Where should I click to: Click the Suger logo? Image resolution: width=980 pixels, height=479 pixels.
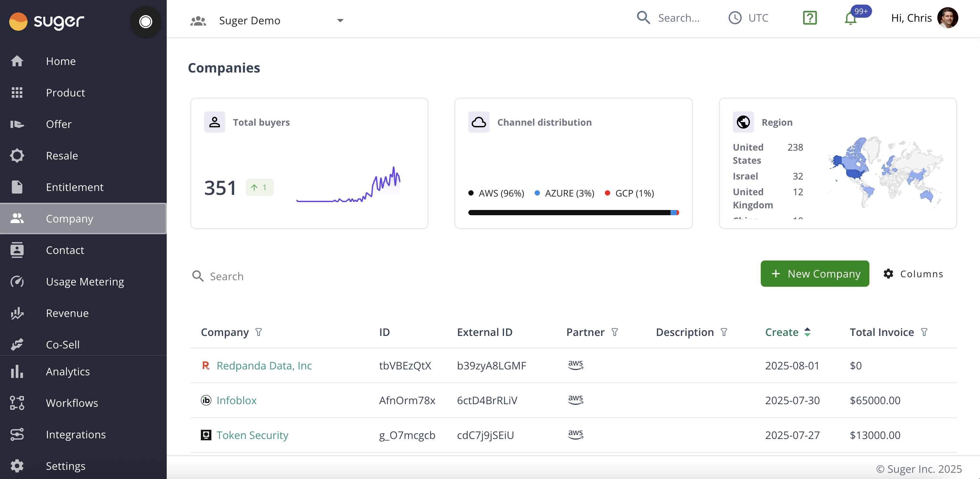[x=46, y=21]
